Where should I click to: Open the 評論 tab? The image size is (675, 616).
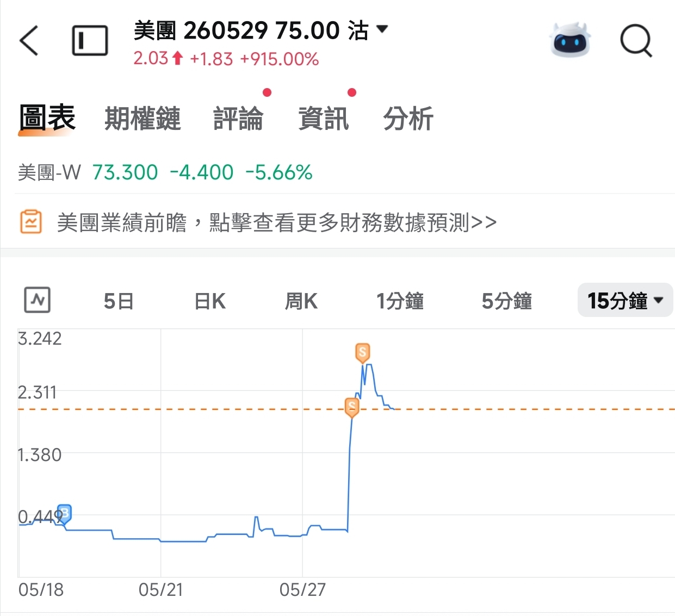(238, 119)
